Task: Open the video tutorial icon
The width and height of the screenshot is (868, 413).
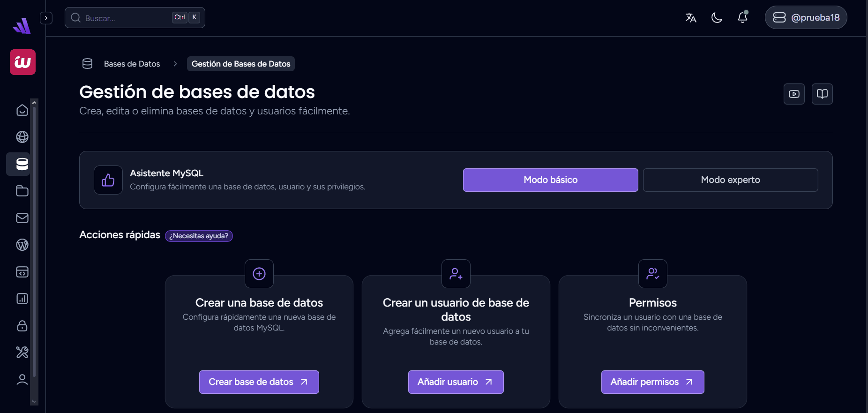Action: (x=794, y=94)
